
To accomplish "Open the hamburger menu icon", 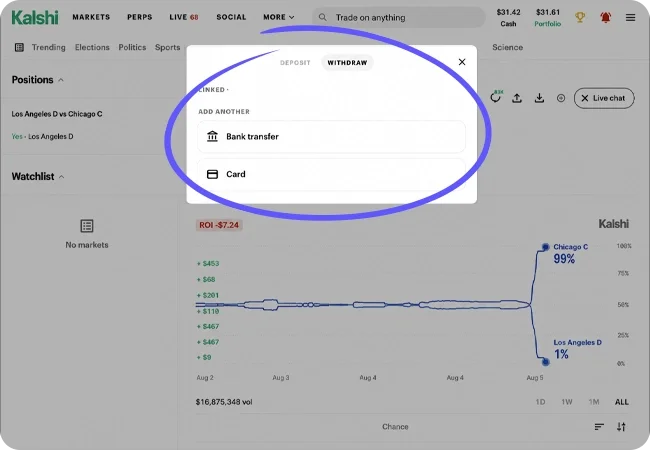I will coord(631,17).
